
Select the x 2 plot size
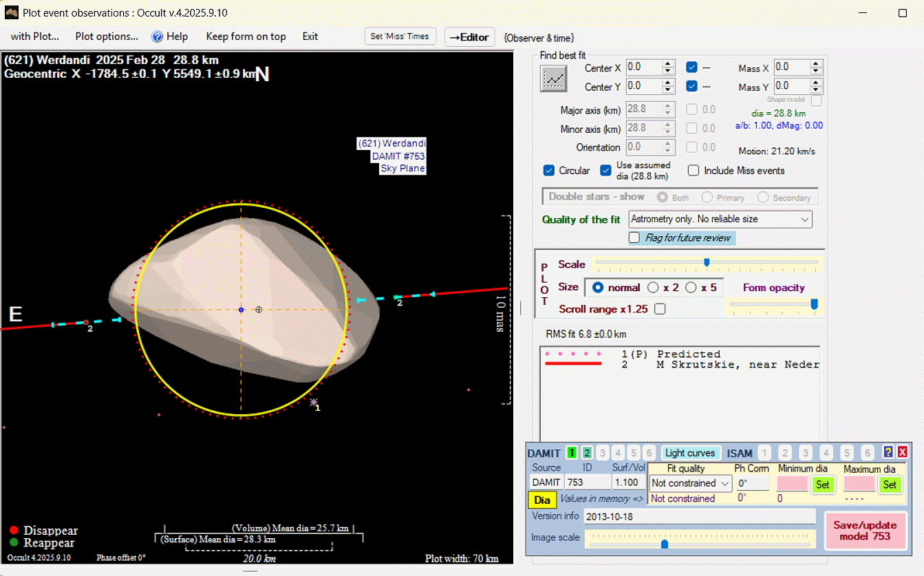(653, 288)
